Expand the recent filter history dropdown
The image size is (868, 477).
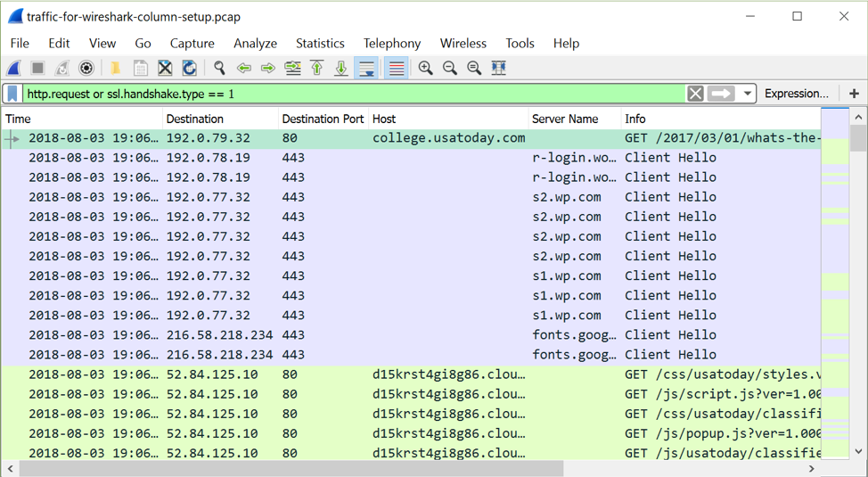(747, 94)
